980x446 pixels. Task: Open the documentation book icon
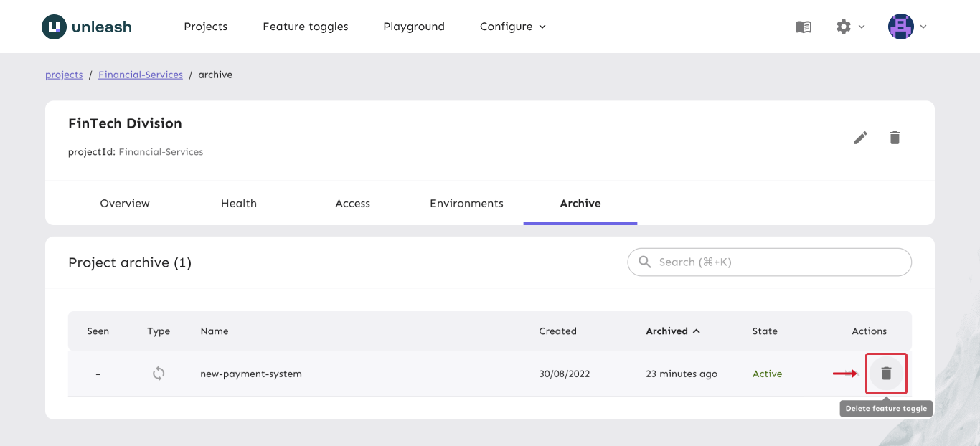pyautogui.click(x=804, y=27)
